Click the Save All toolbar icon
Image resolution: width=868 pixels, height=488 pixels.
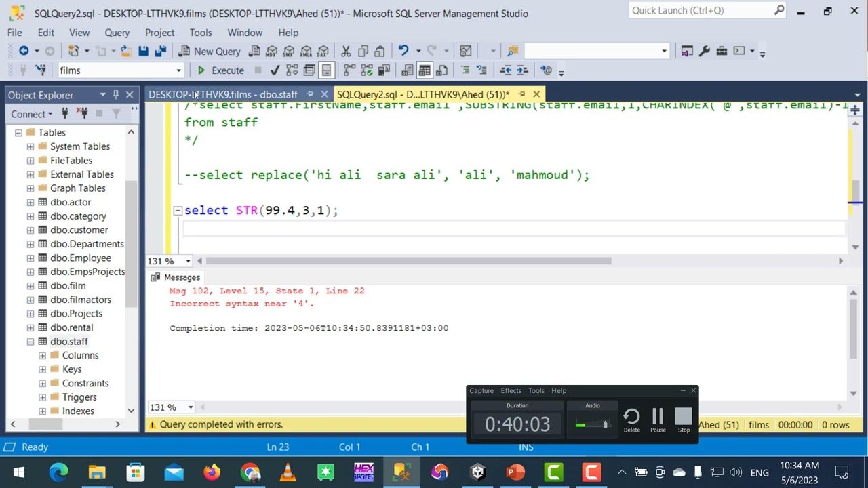click(x=161, y=52)
